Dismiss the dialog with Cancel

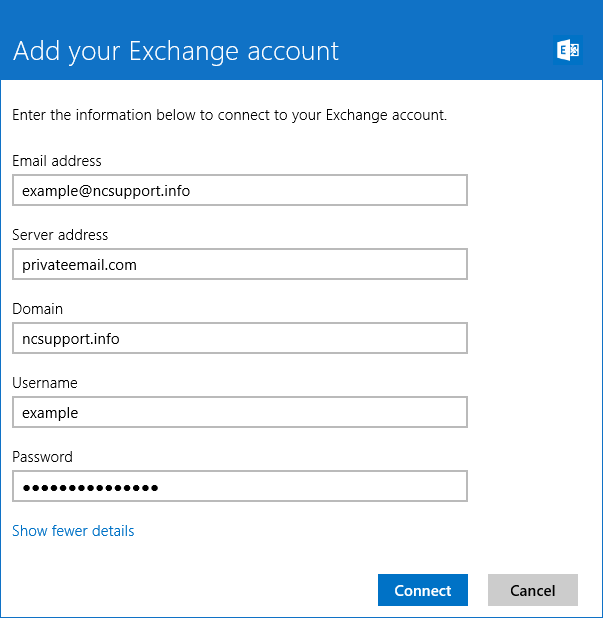pyautogui.click(x=533, y=590)
